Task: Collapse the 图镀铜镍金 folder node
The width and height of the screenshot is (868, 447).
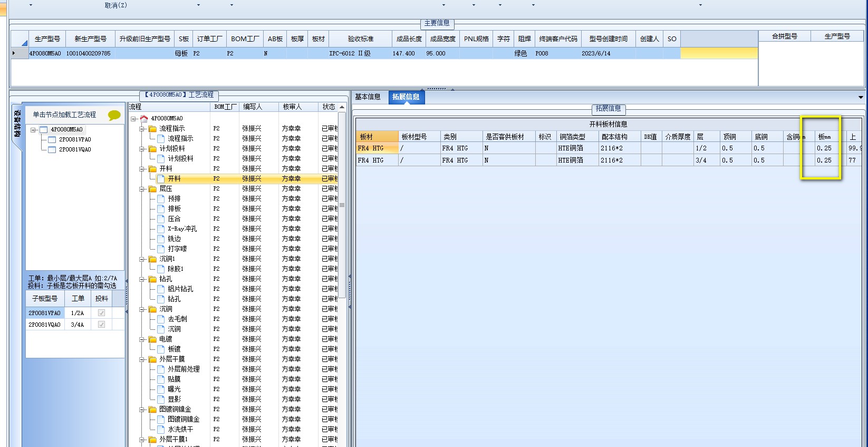Action: 142,410
